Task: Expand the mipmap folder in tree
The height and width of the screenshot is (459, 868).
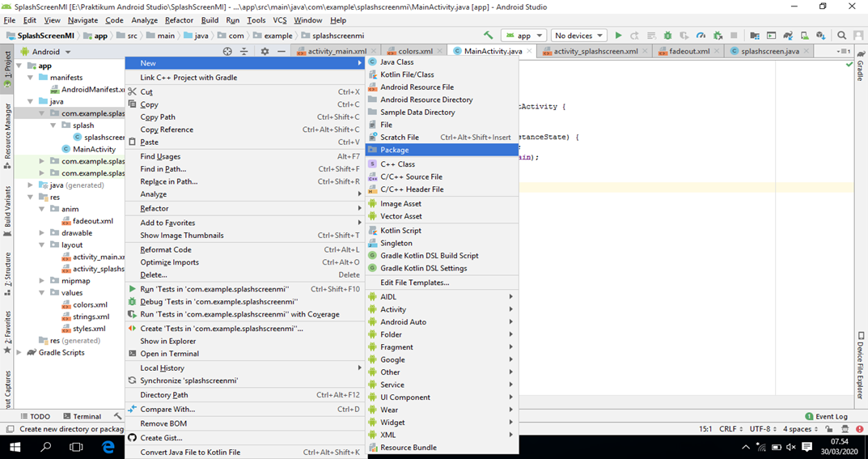Action: (x=42, y=281)
